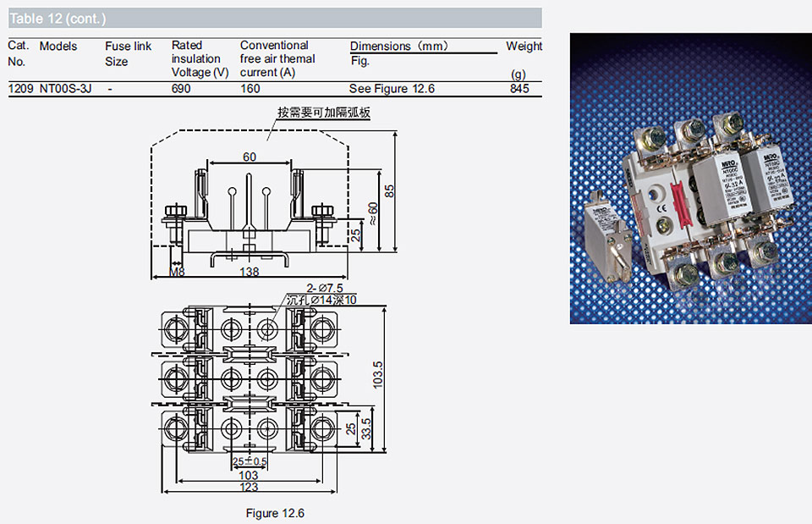Click the "845" weight value

point(519,89)
